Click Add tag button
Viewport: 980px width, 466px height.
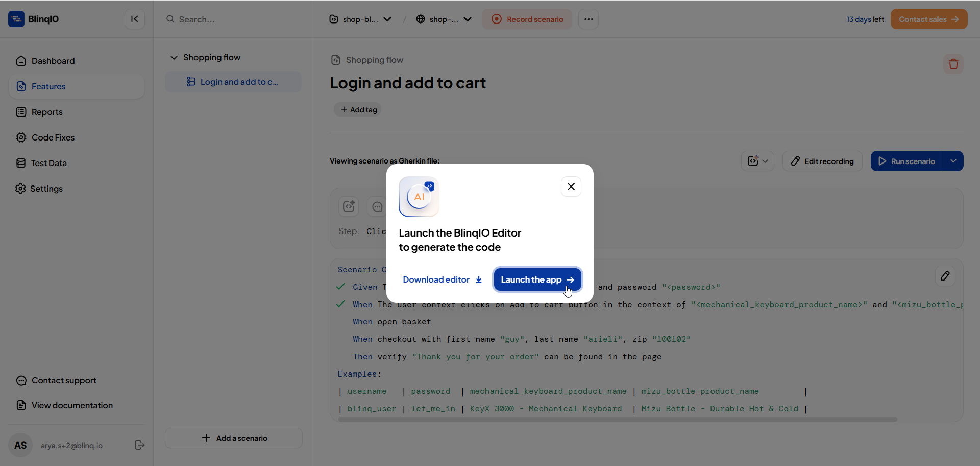(358, 109)
